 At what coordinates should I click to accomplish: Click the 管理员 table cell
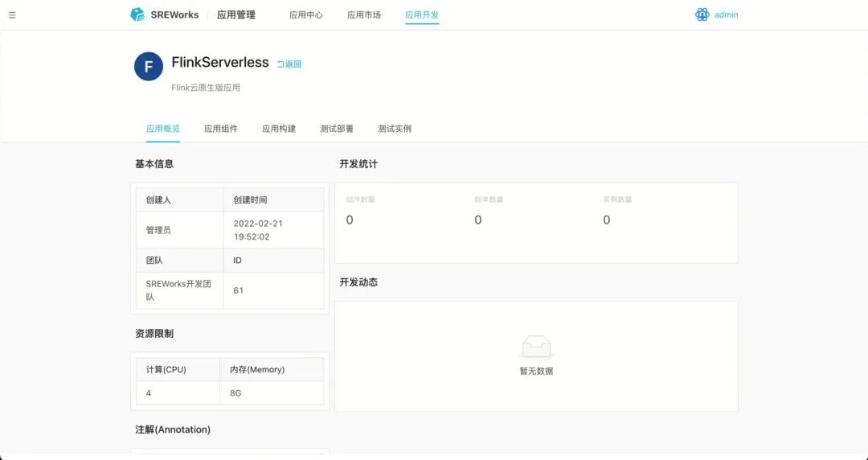180,230
